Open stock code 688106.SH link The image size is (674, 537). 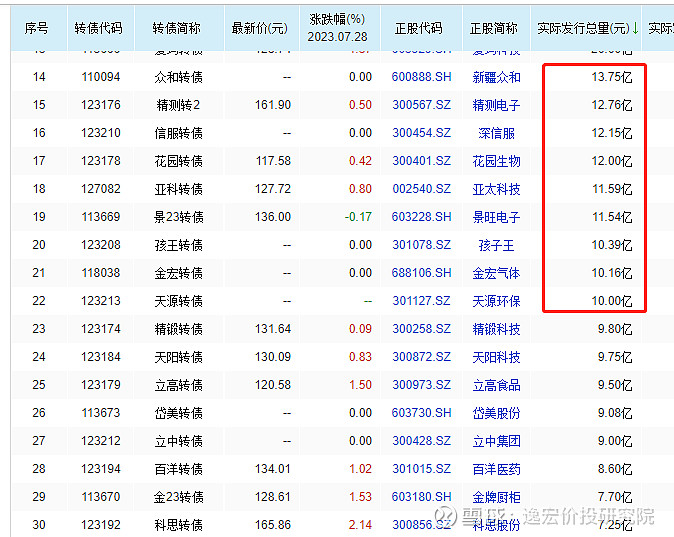pyautogui.click(x=421, y=273)
